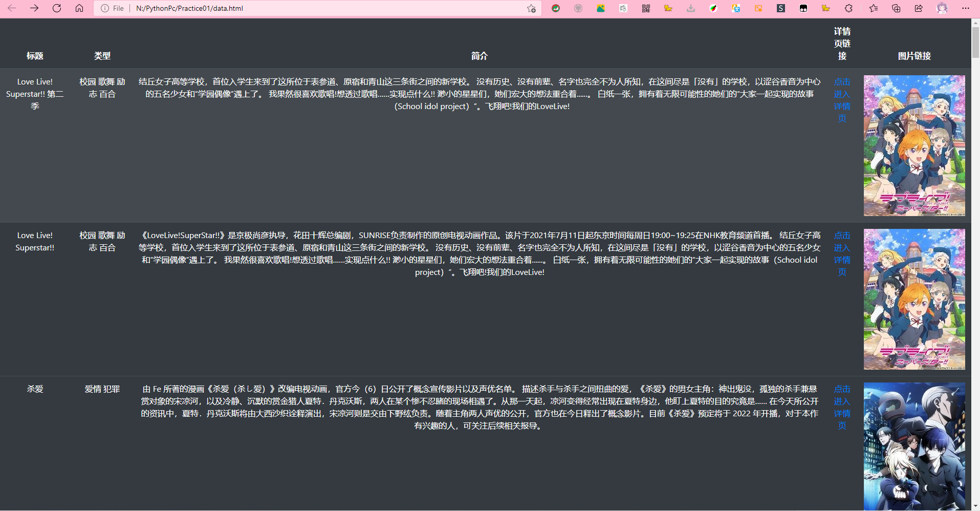Share this page
The height and width of the screenshot is (511, 980).
[919, 8]
